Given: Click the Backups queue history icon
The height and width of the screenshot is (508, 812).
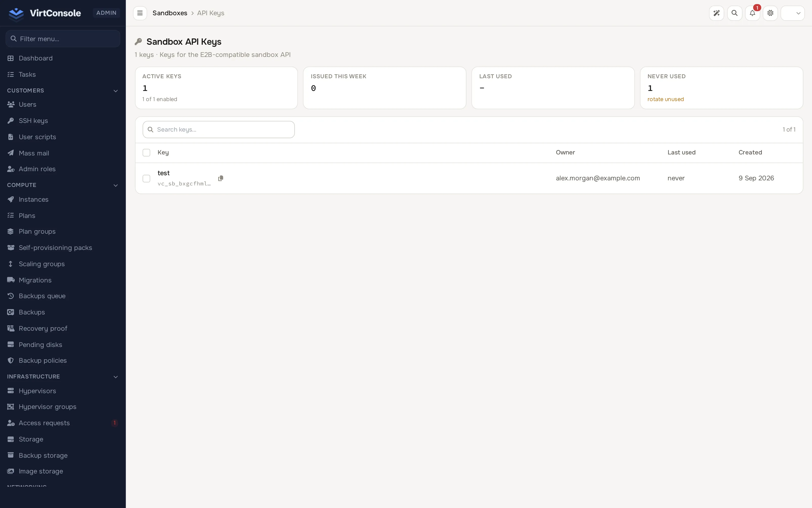Looking at the screenshot, I should pyautogui.click(x=11, y=296).
